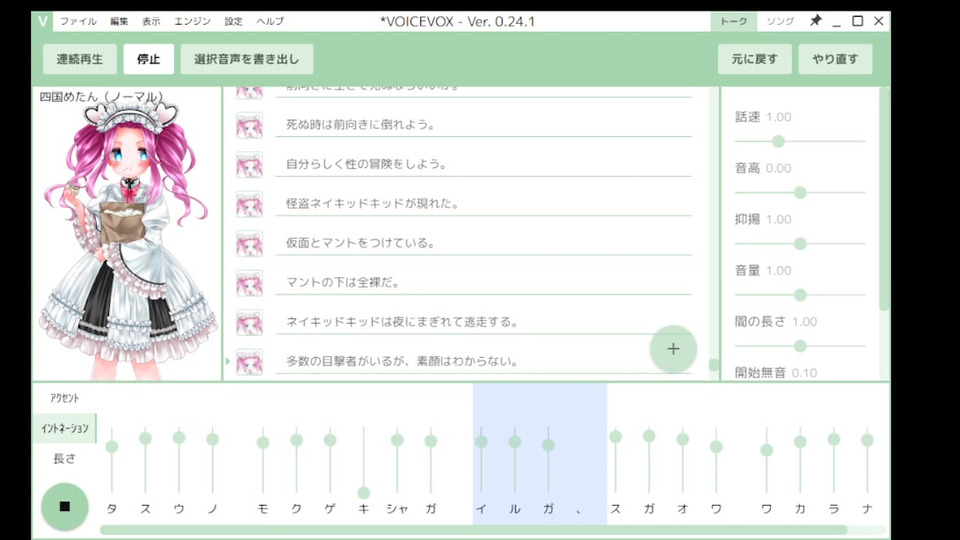This screenshot has width=960, height=540.
Task: Switch to the トーク editor tab
Action: (x=733, y=21)
